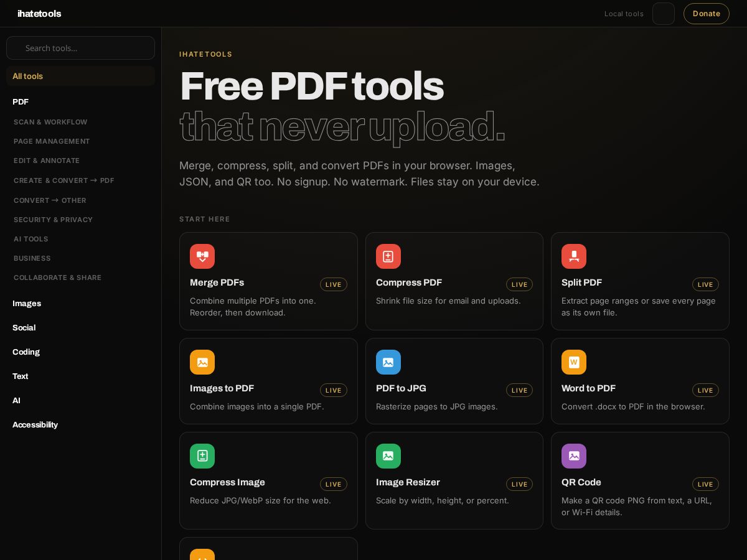Click the Split PDF card title
Image resolution: width=747 pixels, height=560 pixels.
[x=581, y=282]
